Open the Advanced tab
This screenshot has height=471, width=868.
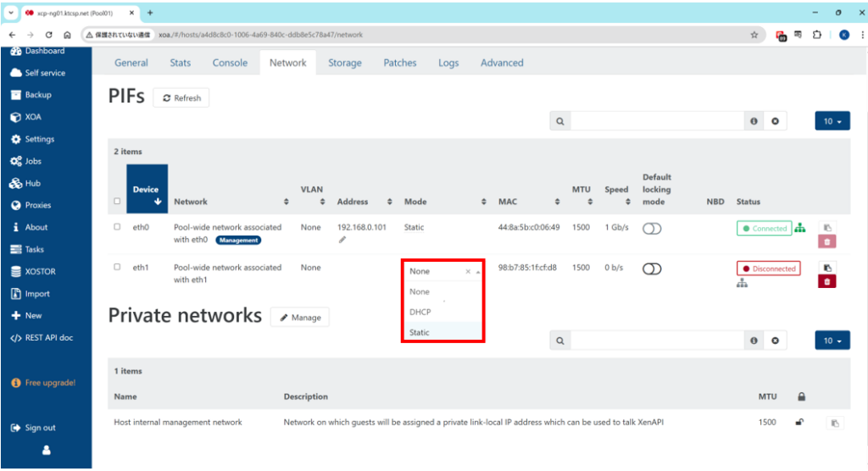coord(502,63)
